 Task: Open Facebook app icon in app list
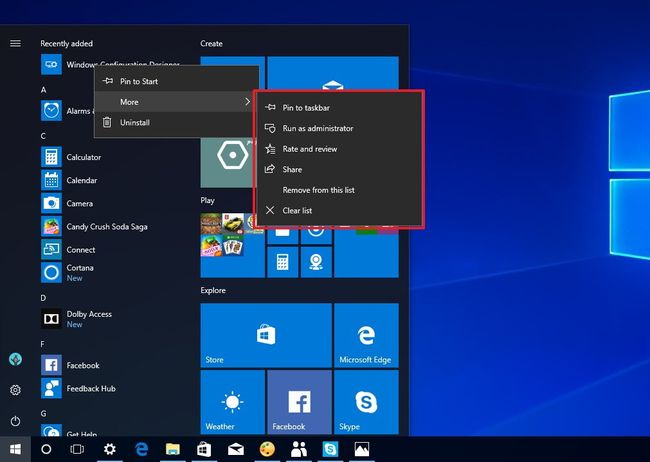(51, 365)
